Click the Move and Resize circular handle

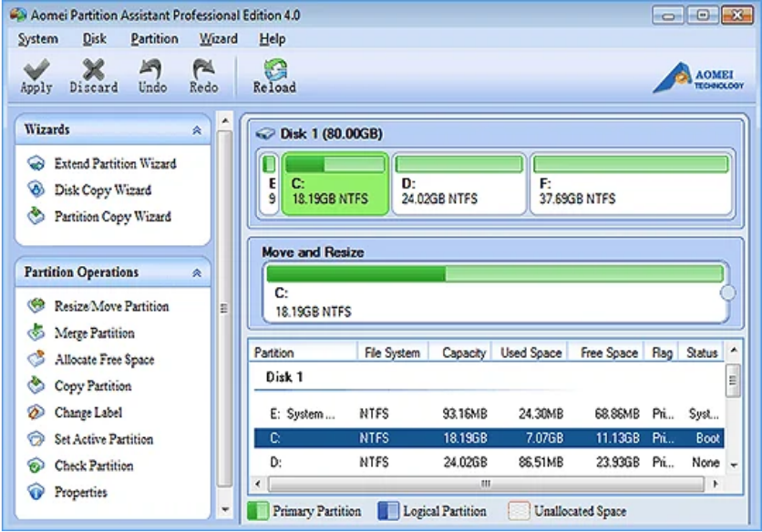[728, 292]
